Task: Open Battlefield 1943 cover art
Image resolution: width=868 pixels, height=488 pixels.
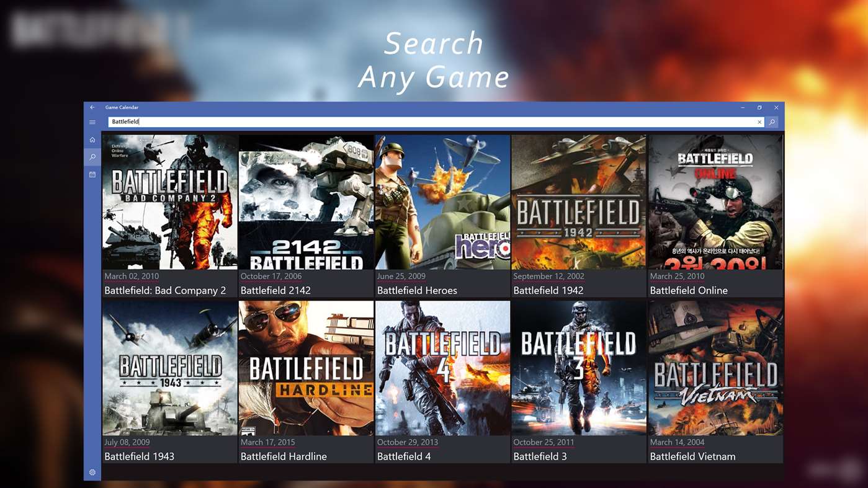Action: pyautogui.click(x=169, y=368)
